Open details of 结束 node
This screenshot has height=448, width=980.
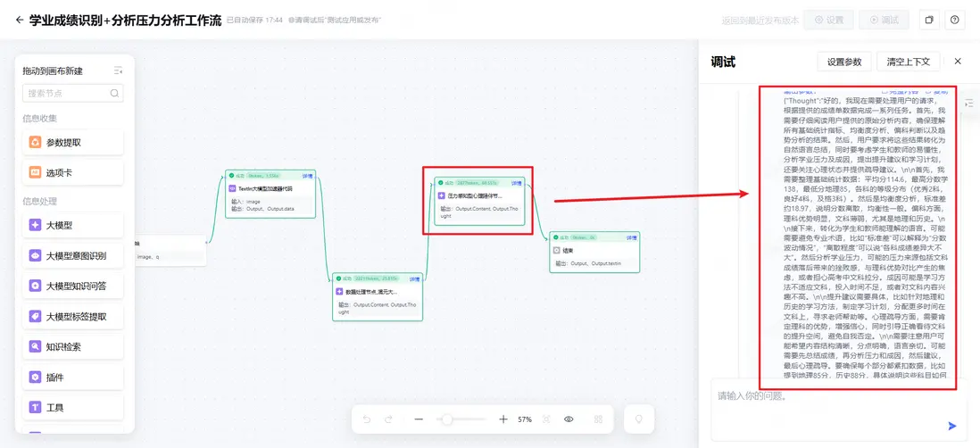tap(632, 237)
